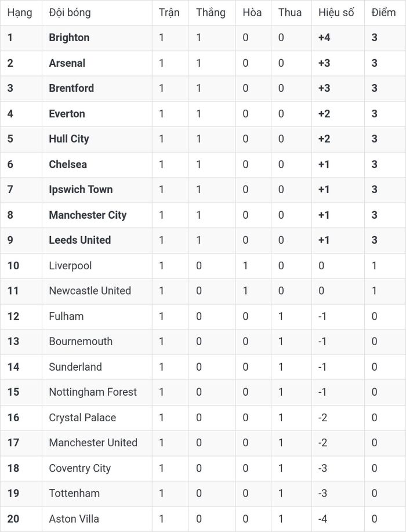Click the Brighton team name
406x532 pixels.
click(69, 38)
